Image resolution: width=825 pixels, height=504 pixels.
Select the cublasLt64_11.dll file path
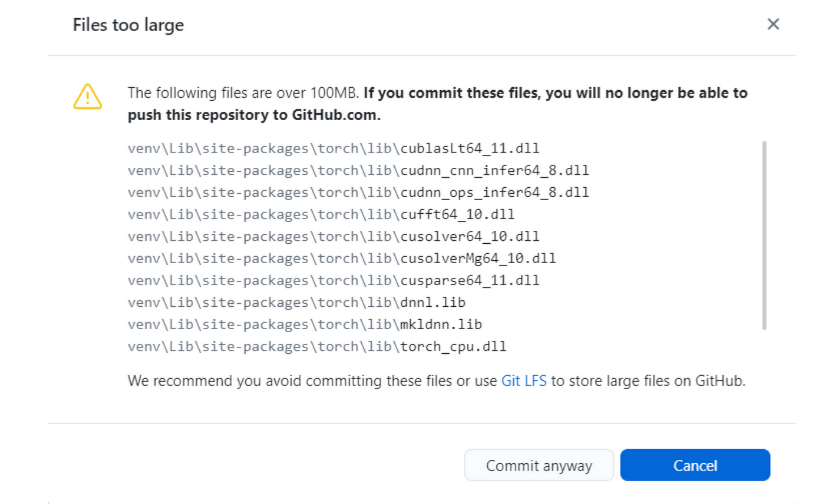pos(334,148)
